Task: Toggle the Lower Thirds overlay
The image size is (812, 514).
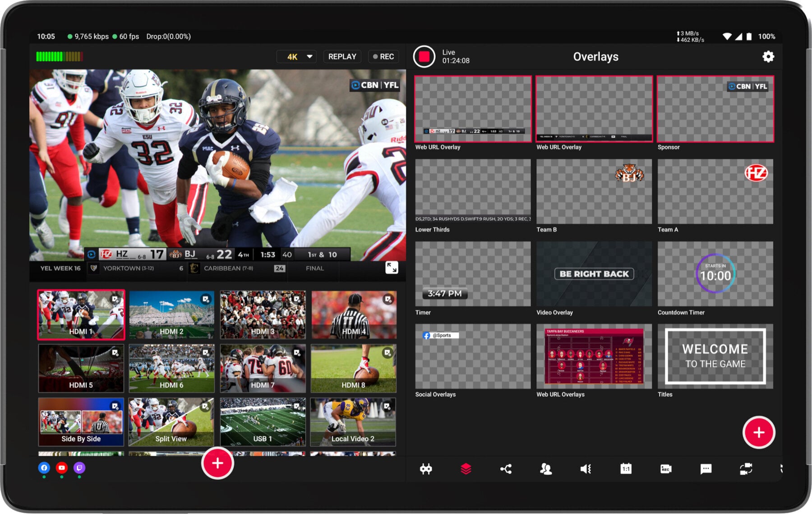Action: tap(473, 191)
